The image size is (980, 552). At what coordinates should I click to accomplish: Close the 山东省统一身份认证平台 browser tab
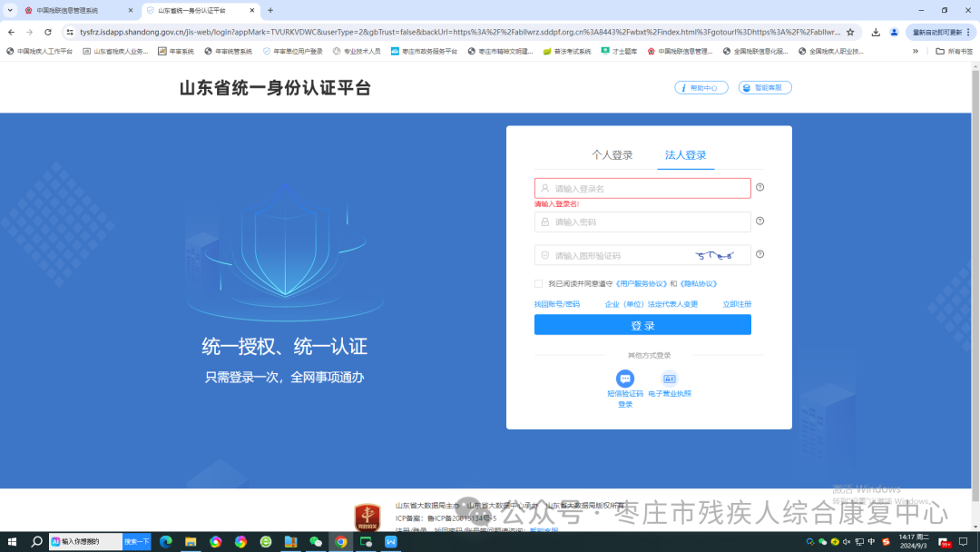coord(252,11)
